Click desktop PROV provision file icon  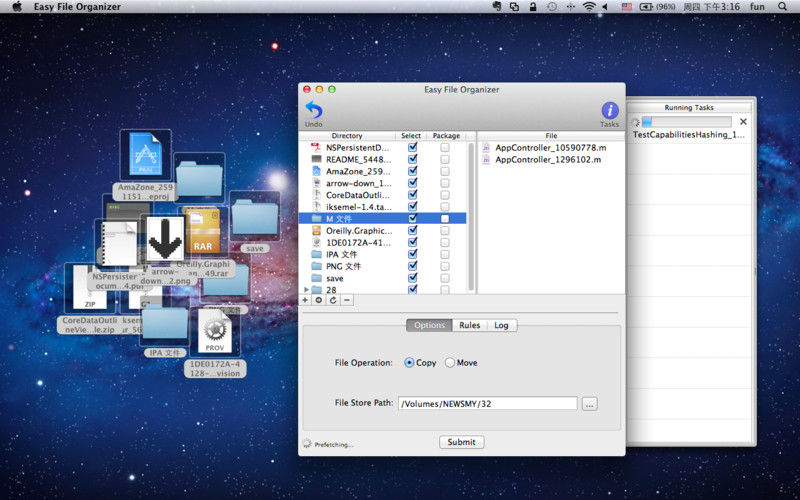pos(215,331)
